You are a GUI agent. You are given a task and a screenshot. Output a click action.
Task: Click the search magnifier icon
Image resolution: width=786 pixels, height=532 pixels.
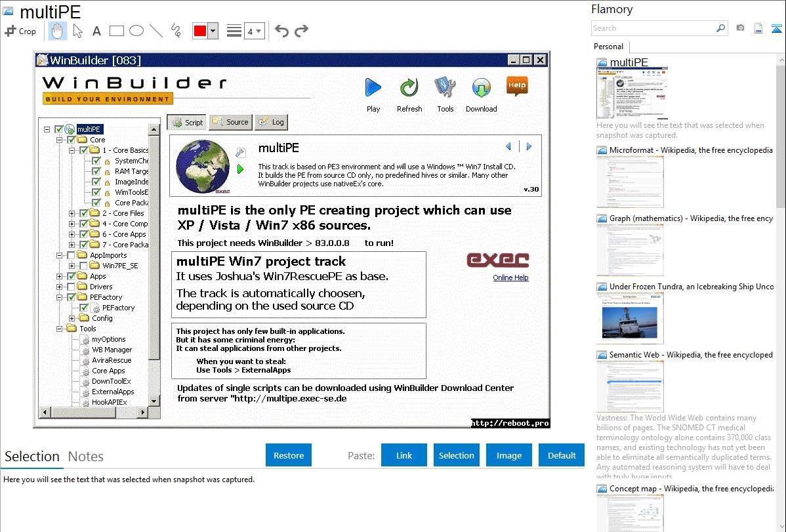click(x=720, y=28)
